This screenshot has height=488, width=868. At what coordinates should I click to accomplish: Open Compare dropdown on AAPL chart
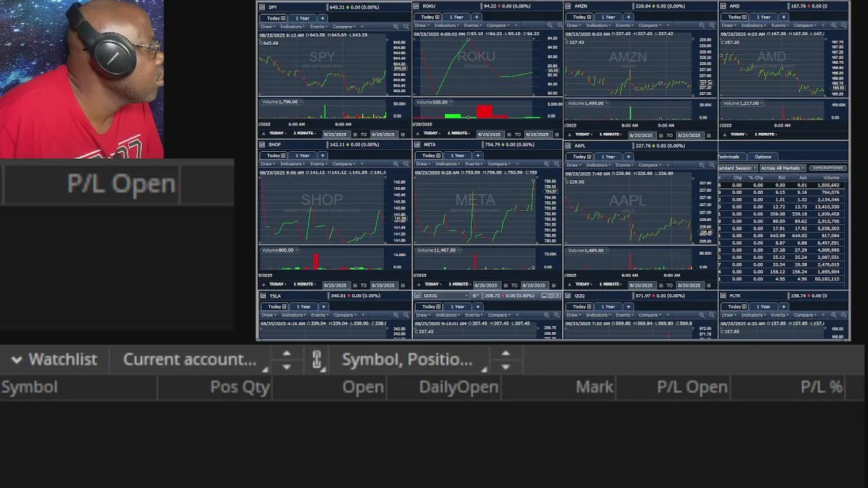tap(650, 165)
